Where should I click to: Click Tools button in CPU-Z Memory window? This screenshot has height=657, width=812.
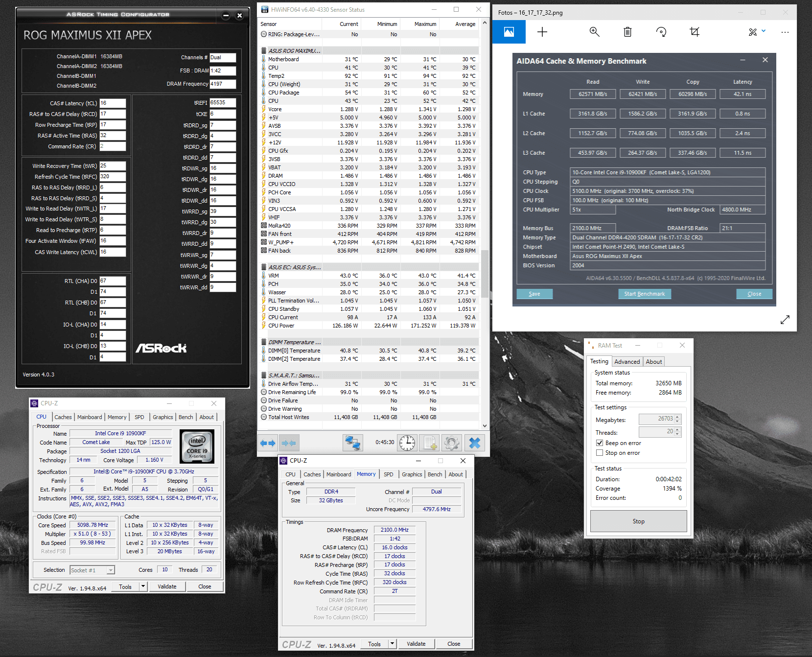(374, 644)
